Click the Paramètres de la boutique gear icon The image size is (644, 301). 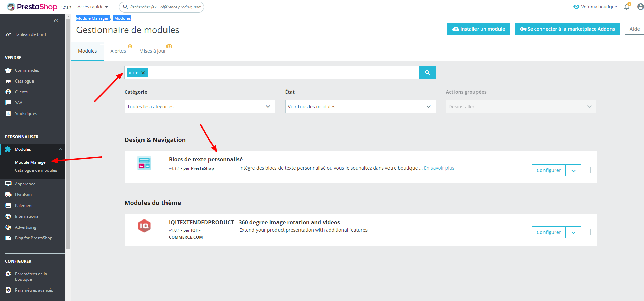pyautogui.click(x=8, y=274)
